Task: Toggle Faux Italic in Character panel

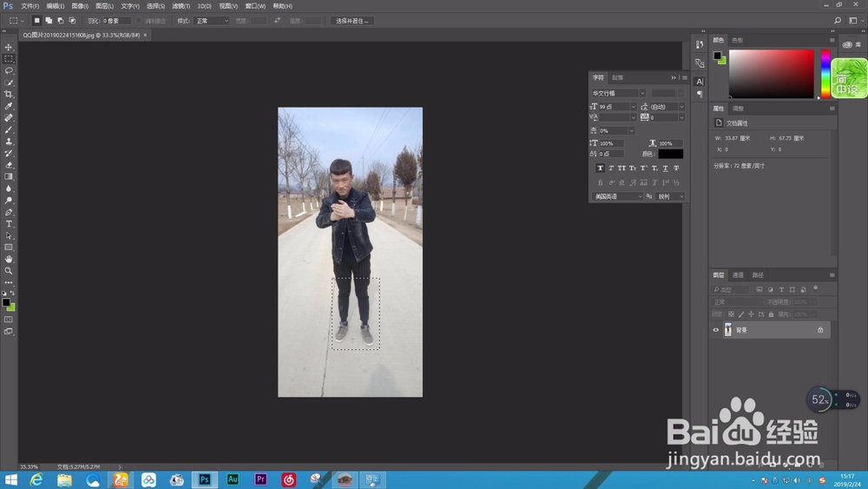Action: [x=611, y=168]
